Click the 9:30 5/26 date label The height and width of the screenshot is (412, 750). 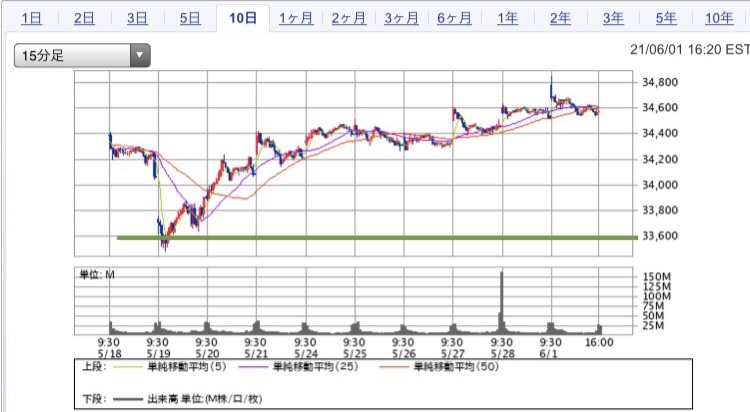point(403,348)
